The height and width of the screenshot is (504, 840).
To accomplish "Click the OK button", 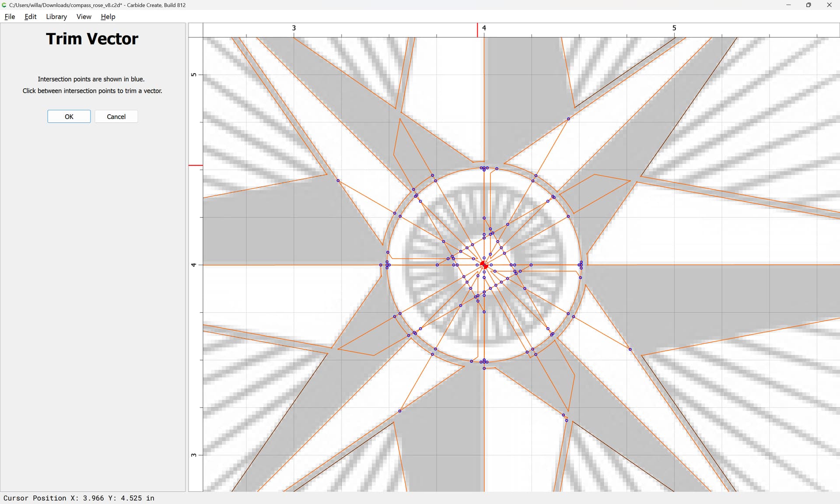I will (x=69, y=116).
